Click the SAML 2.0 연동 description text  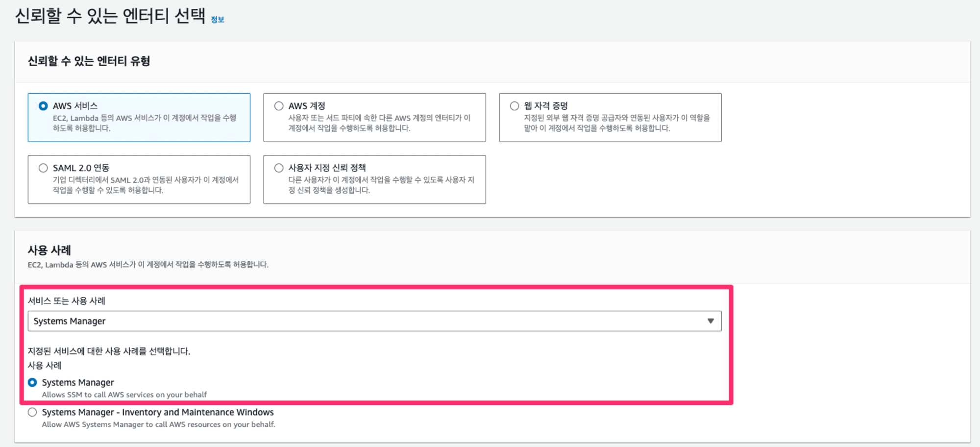[146, 185]
